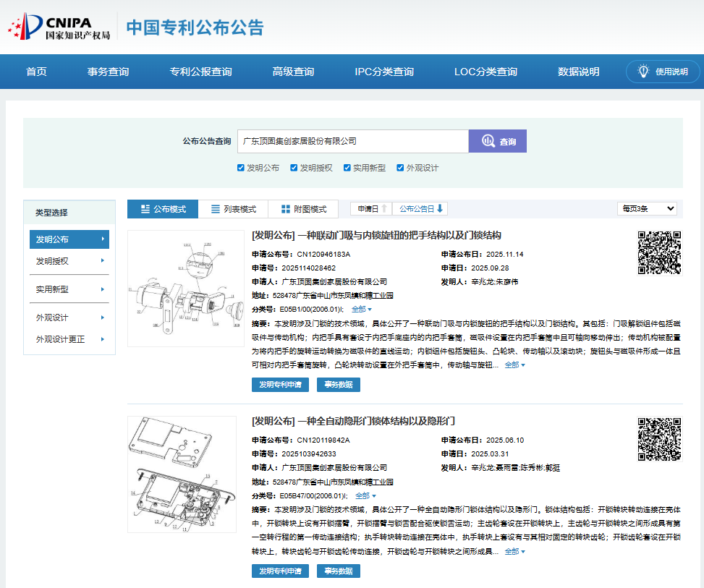The width and height of the screenshot is (704, 588).
Task: Click 事务数据 for CN120946183A
Action: coord(339,385)
